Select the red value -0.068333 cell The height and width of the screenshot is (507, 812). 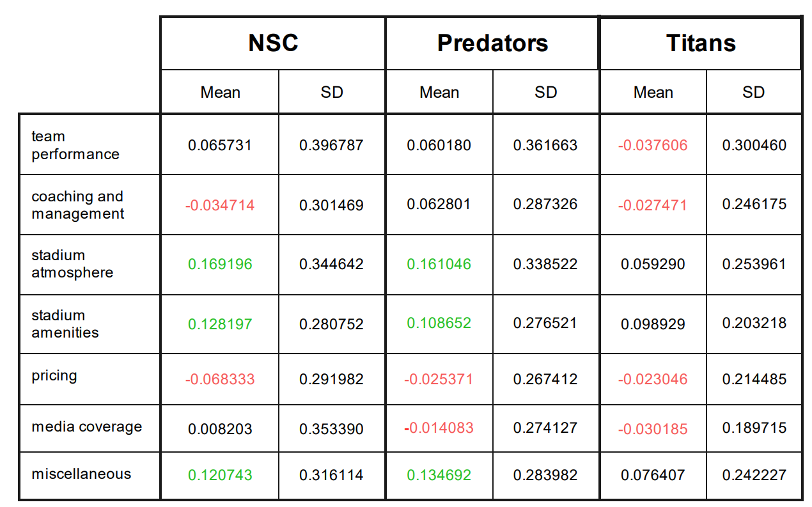coord(220,379)
